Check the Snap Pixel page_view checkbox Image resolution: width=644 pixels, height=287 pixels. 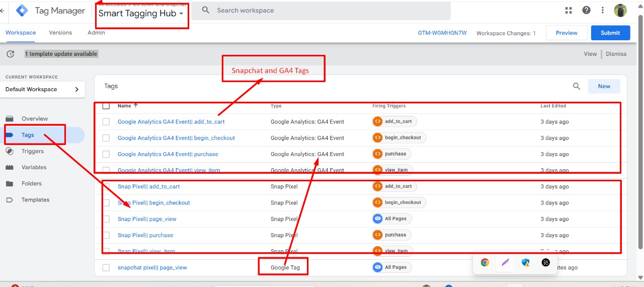pos(106,219)
